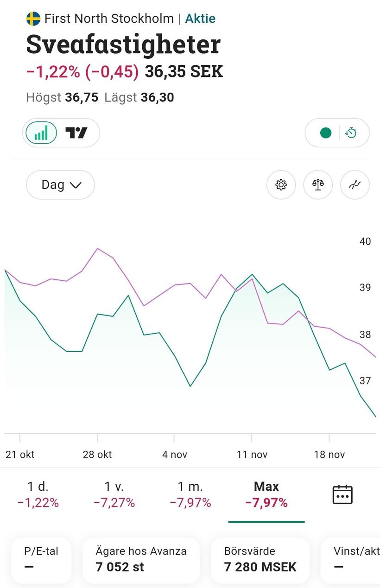Select the 1 d. period tab
Viewport: 380px width, 588px height.
(38, 494)
